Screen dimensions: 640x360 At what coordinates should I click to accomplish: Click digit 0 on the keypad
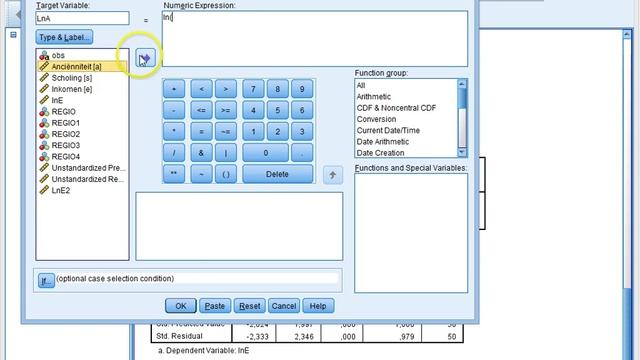265,153
